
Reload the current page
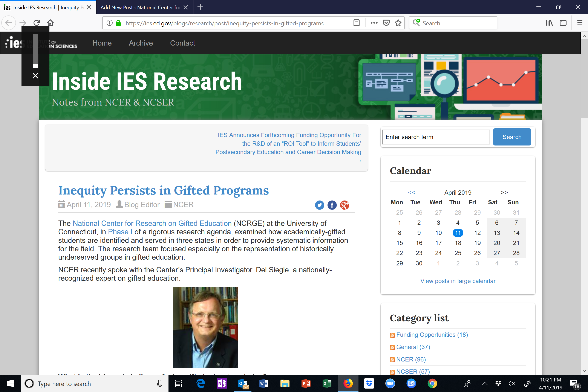point(37,23)
